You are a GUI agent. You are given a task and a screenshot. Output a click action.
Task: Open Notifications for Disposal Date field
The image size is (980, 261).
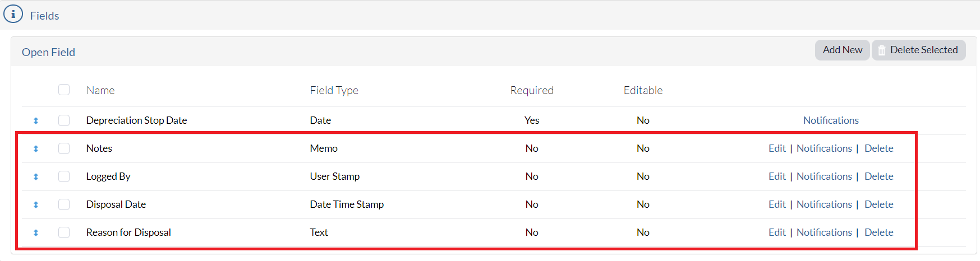[824, 204]
